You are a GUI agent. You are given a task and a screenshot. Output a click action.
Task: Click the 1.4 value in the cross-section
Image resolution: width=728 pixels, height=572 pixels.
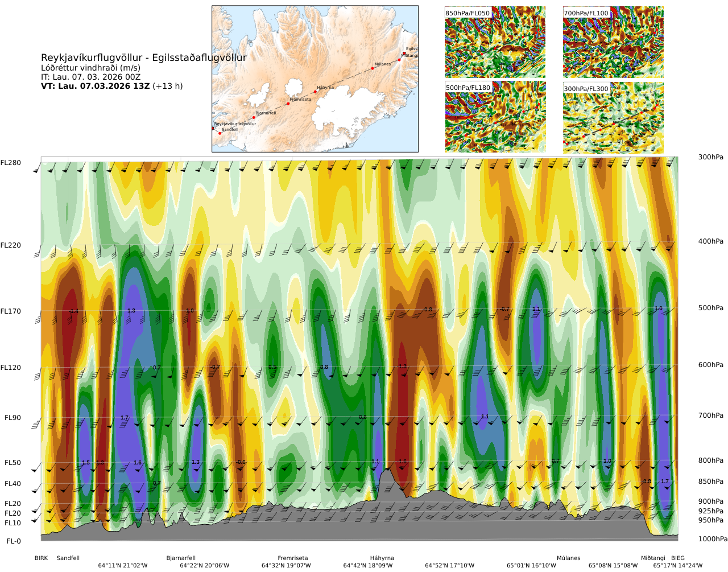tap(75, 312)
